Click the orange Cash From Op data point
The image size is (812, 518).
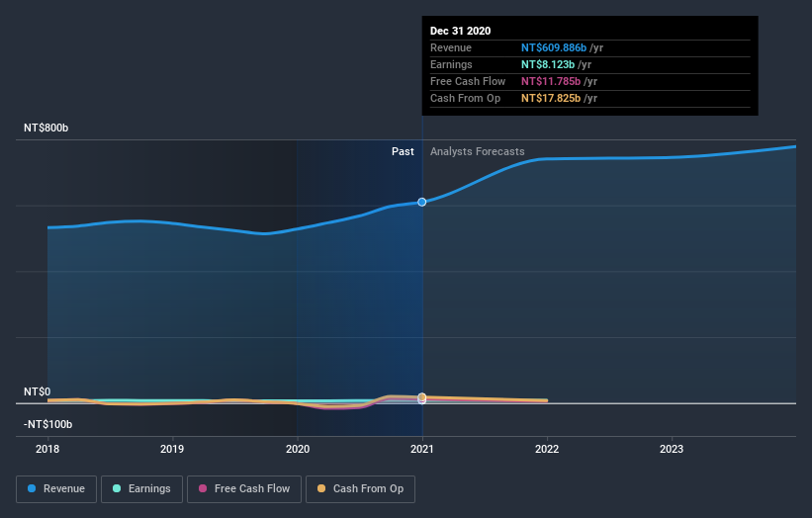[x=422, y=397]
